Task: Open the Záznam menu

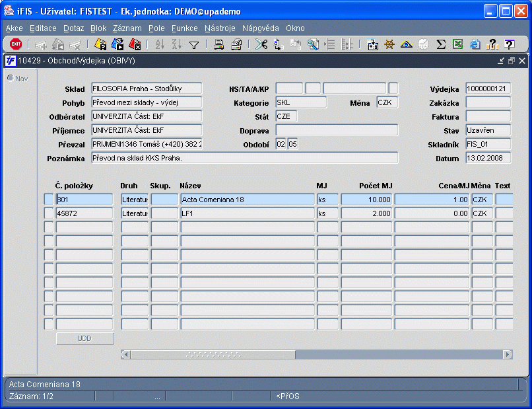Action: 127,28
